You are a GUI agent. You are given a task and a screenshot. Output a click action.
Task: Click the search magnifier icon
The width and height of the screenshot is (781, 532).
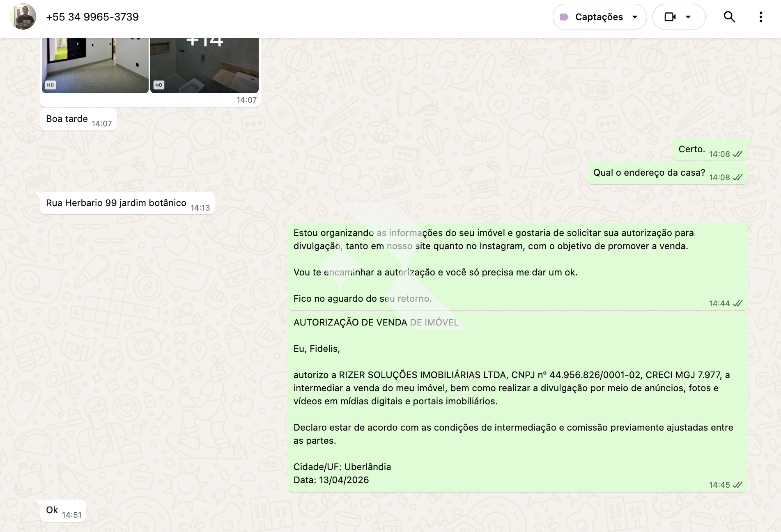(x=729, y=17)
